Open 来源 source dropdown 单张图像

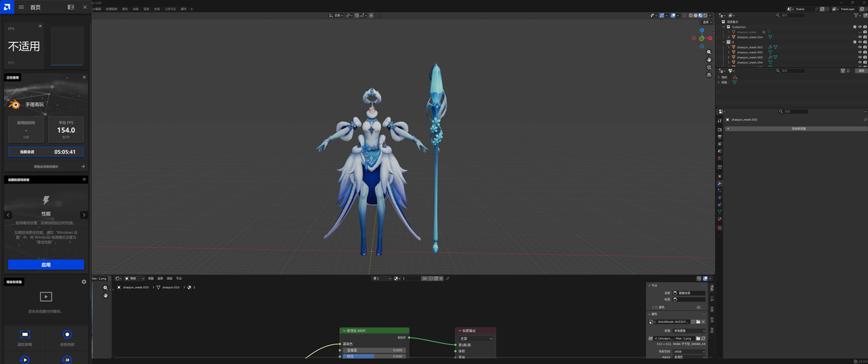coord(689,331)
